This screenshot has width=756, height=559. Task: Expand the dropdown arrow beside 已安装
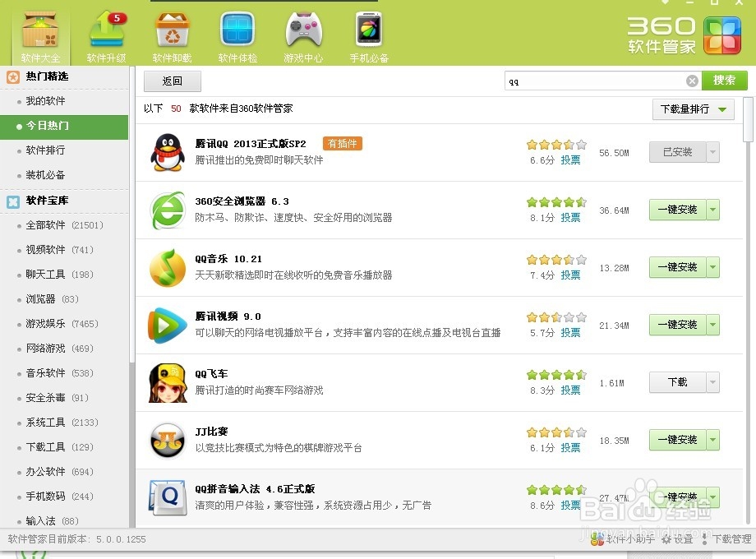[x=712, y=152]
